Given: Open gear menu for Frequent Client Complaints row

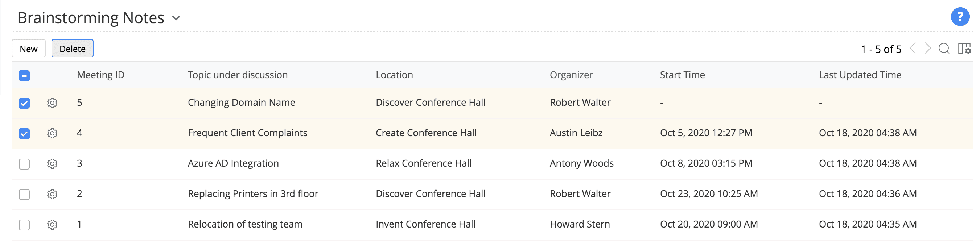Looking at the screenshot, I should click(x=52, y=133).
